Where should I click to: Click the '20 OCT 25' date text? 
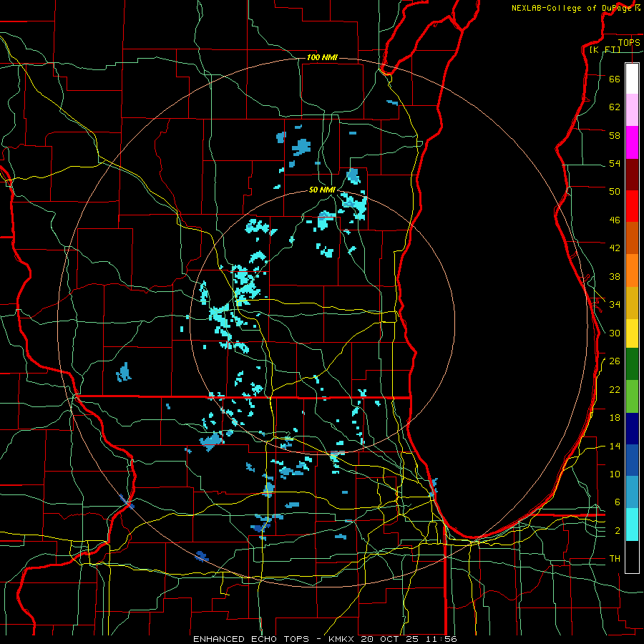pos(391,639)
